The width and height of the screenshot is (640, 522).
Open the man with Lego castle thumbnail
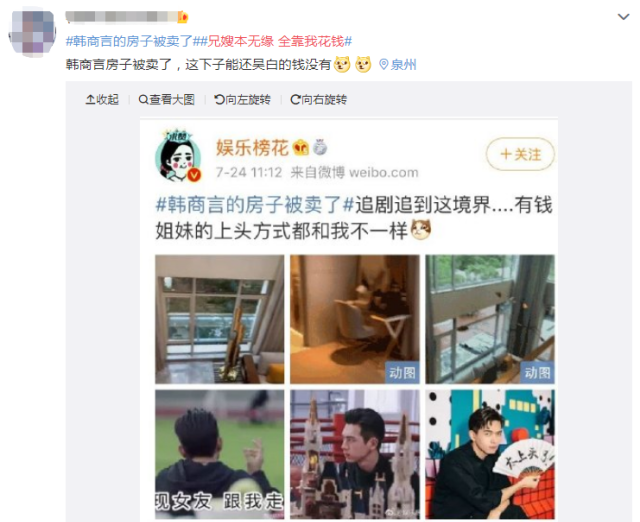click(x=355, y=454)
